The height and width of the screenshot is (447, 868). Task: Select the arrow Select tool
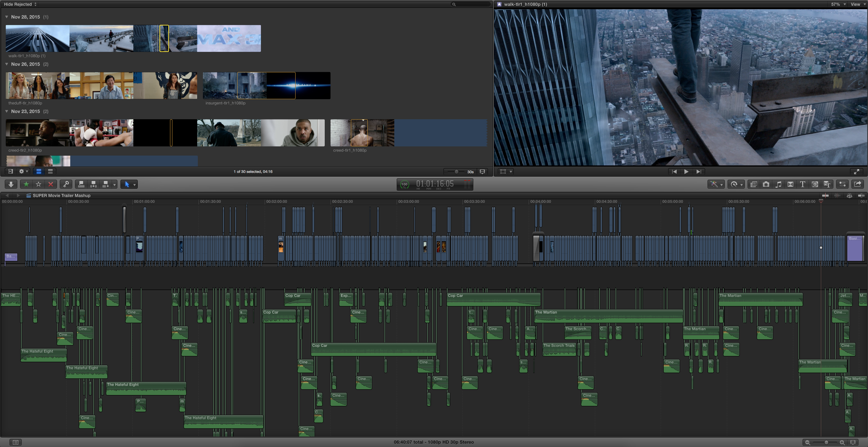pyautogui.click(x=127, y=184)
